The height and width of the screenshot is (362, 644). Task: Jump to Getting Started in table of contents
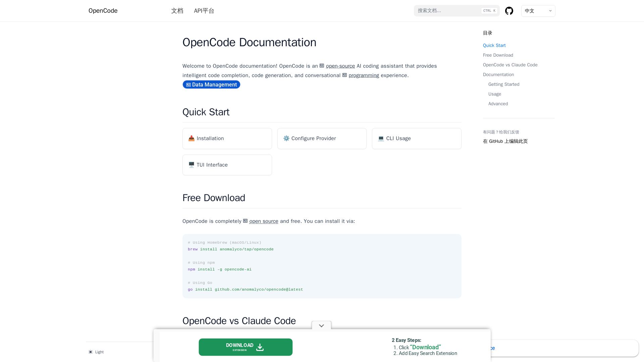(504, 84)
